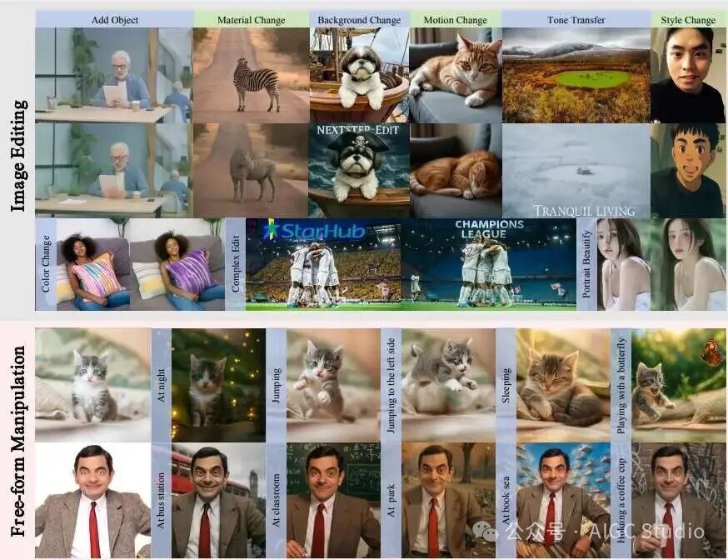Image resolution: width=728 pixels, height=560 pixels.
Task: Open the soccer huddle image with yellow crowd
Action: (323, 265)
